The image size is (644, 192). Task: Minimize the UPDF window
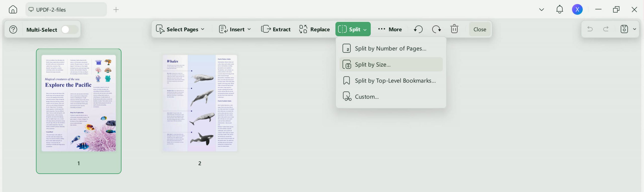point(598,9)
